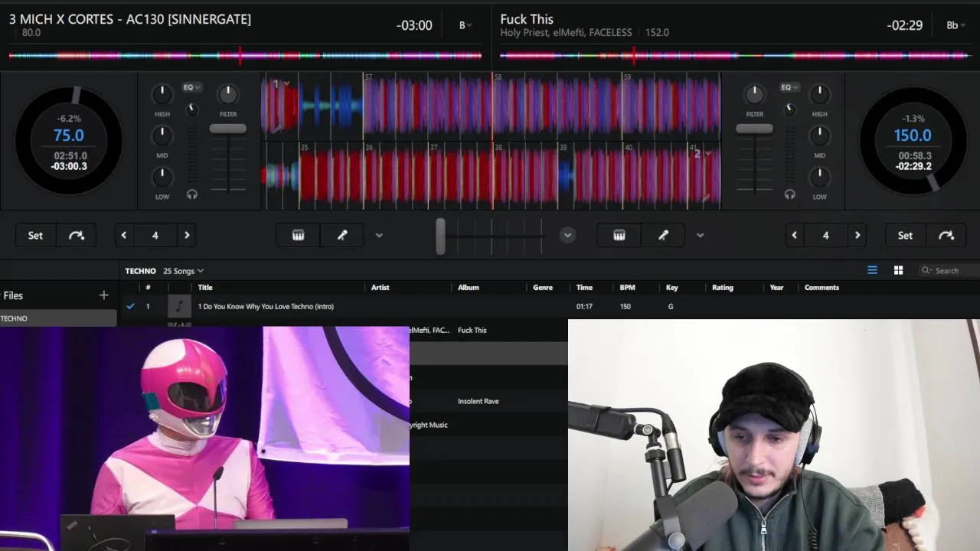The width and height of the screenshot is (980, 551).
Task: Decrease right deck loop length with left arrow
Action: coord(794,235)
